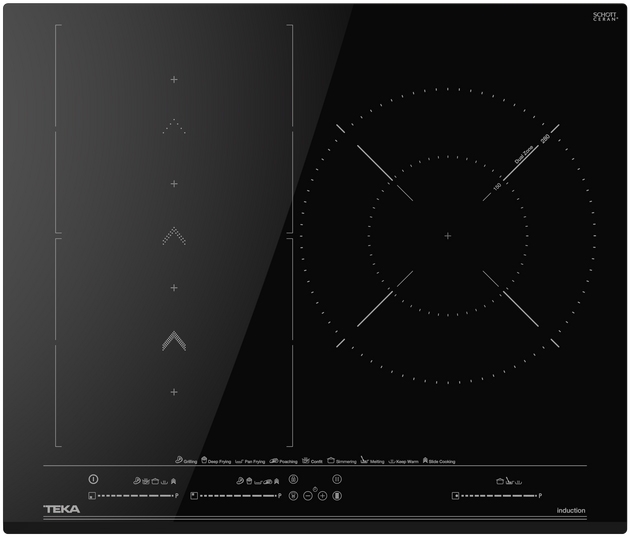The image size is (630, 537).
Task: Click the '150' diameter marking
Action: point(497,186)
